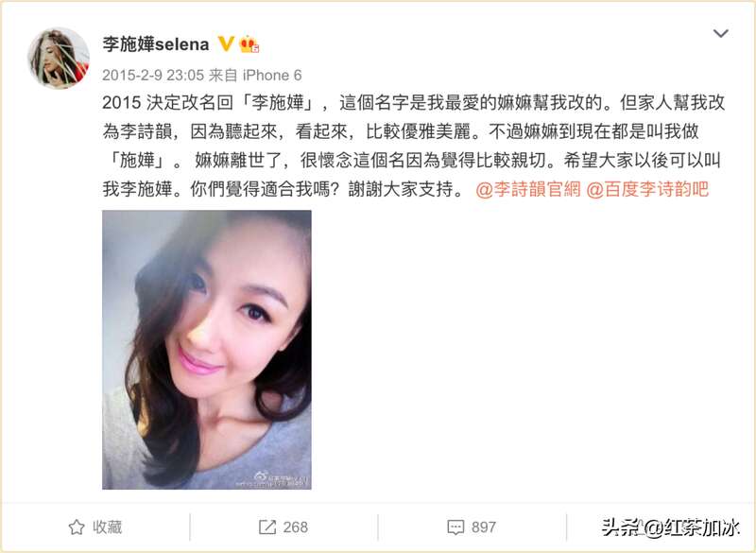Click the quoted 「施嬅」 in the third line

(137, 161)
